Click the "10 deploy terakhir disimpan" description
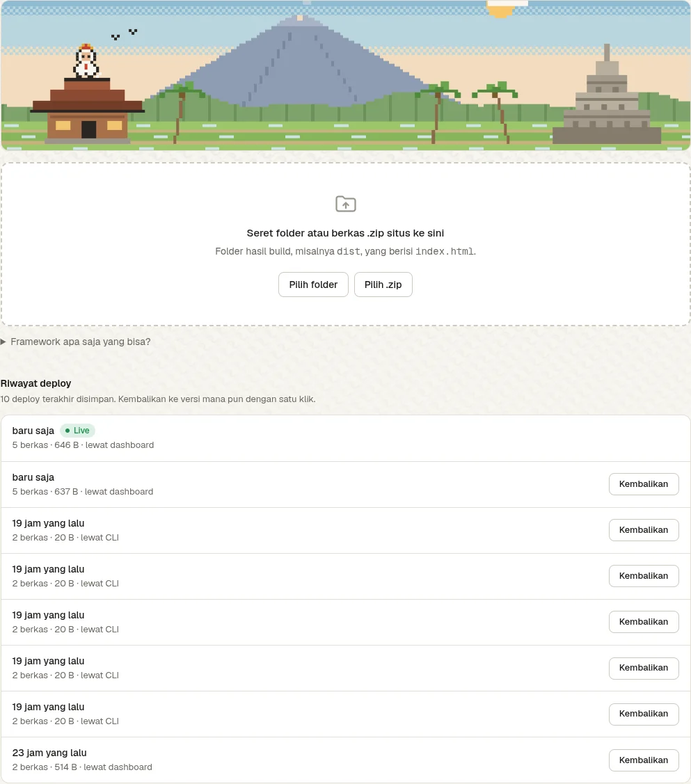 [x=158, y=399]
